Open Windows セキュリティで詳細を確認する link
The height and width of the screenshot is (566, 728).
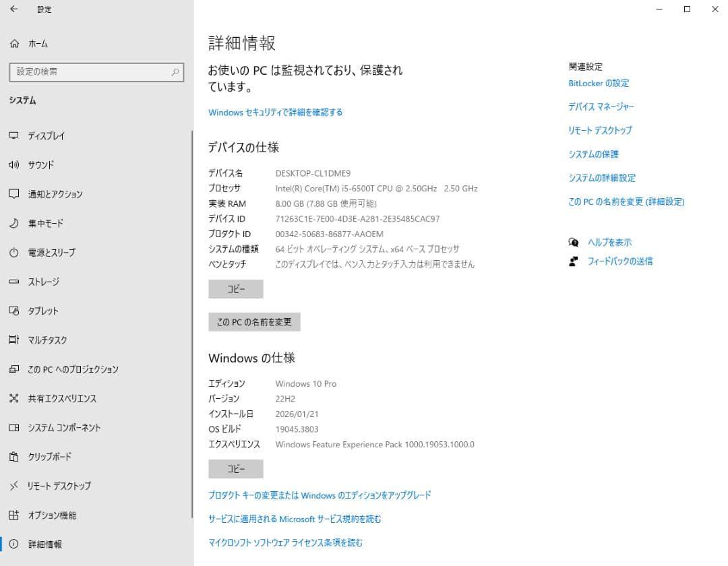coord(275,113)
